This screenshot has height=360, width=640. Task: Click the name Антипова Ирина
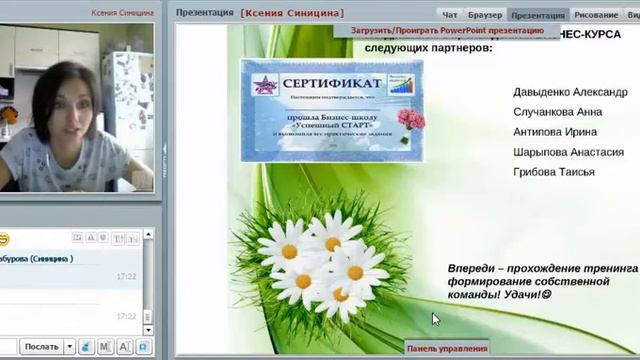tap(555, 132)
